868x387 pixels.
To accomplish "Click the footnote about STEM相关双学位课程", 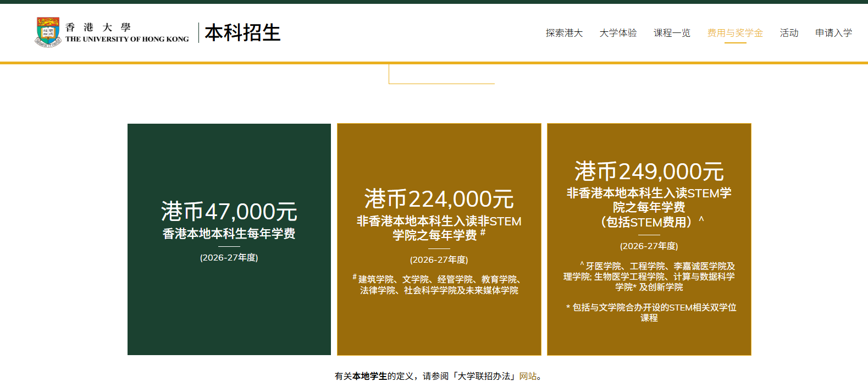I will tap(651, 312).
